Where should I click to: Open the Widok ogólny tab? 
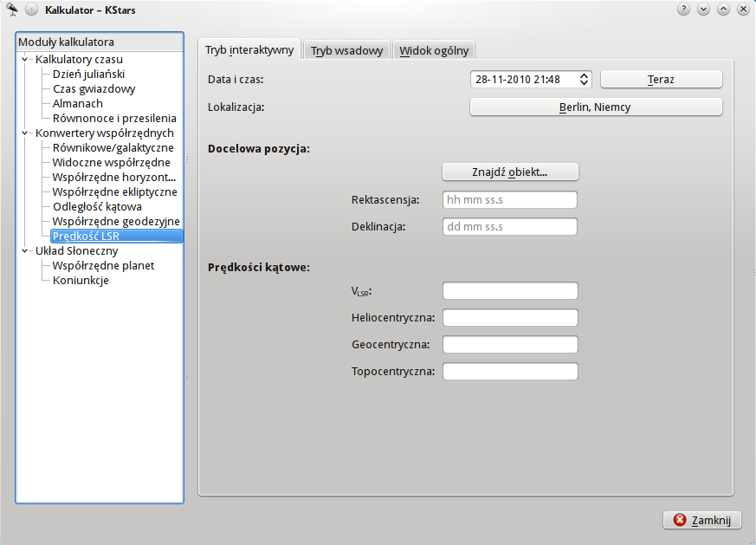tap(434, 50)
